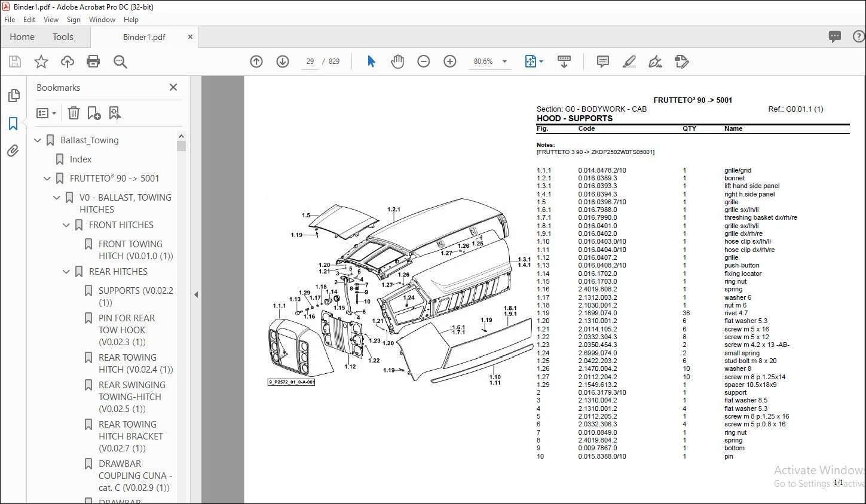
Task: Collapse the V0 - BALLAST, TOWING HITCHES bookmark
Action: point(57,198)
